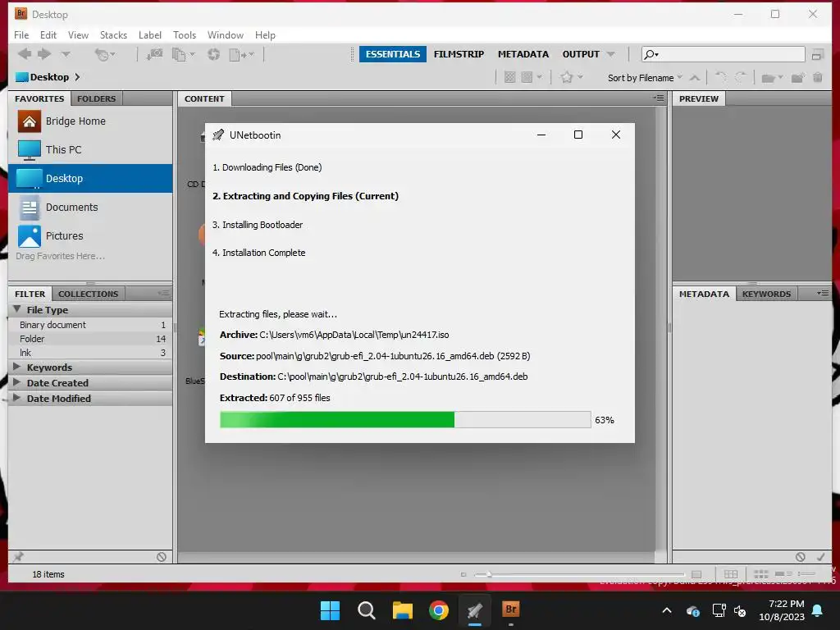Viewport: 840px width, 630px height.
Task: Switch to the ESSENTIALS workspace
Action: pos(393,54)
